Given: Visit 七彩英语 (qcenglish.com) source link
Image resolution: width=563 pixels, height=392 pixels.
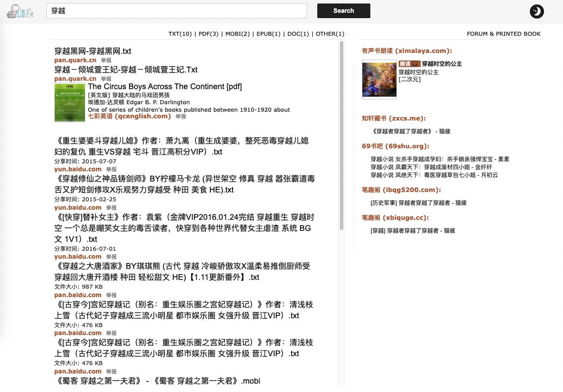Looking at the screenshot, I should click(129, 117).
